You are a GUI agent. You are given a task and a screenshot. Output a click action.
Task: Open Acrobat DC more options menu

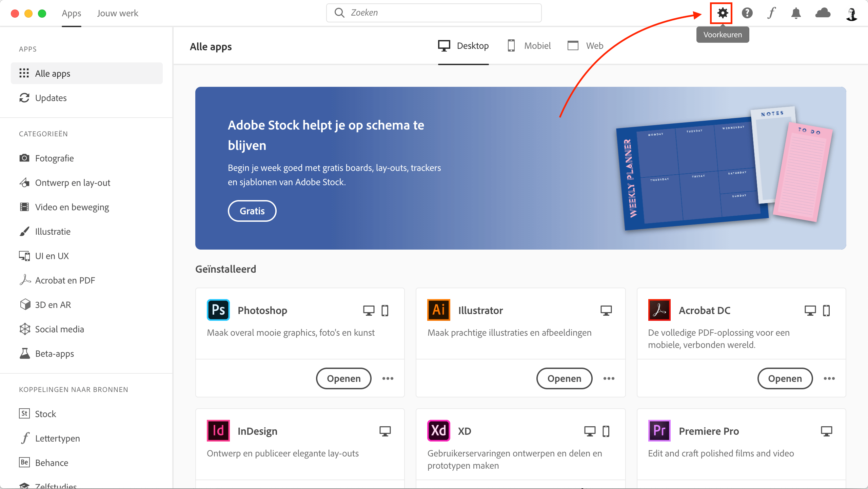tap(829, 378)
